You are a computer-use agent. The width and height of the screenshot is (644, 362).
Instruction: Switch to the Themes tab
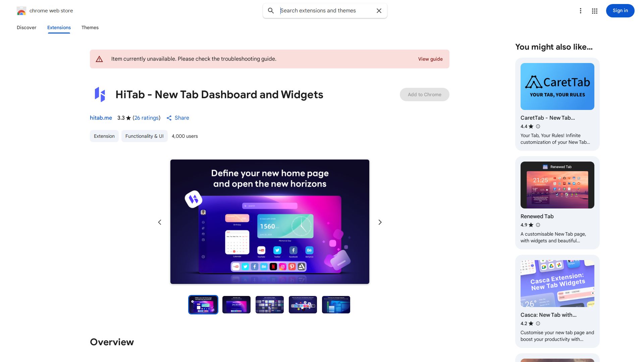(90, 27)
